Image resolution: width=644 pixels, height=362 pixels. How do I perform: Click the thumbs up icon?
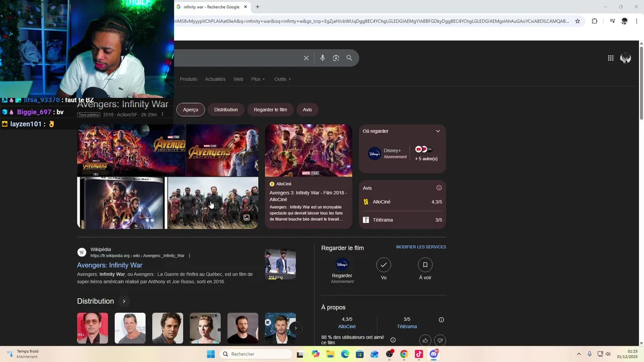coord(425,340)
